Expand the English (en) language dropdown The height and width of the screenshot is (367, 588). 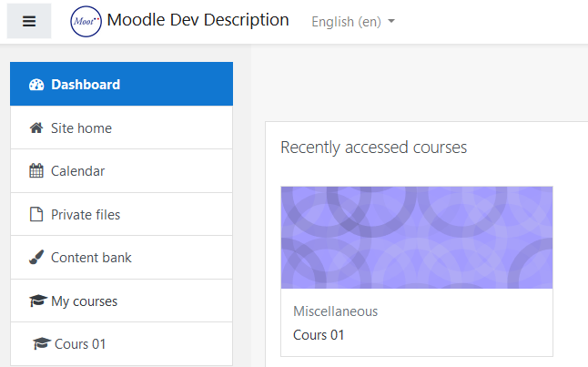[x=353, y=22]
